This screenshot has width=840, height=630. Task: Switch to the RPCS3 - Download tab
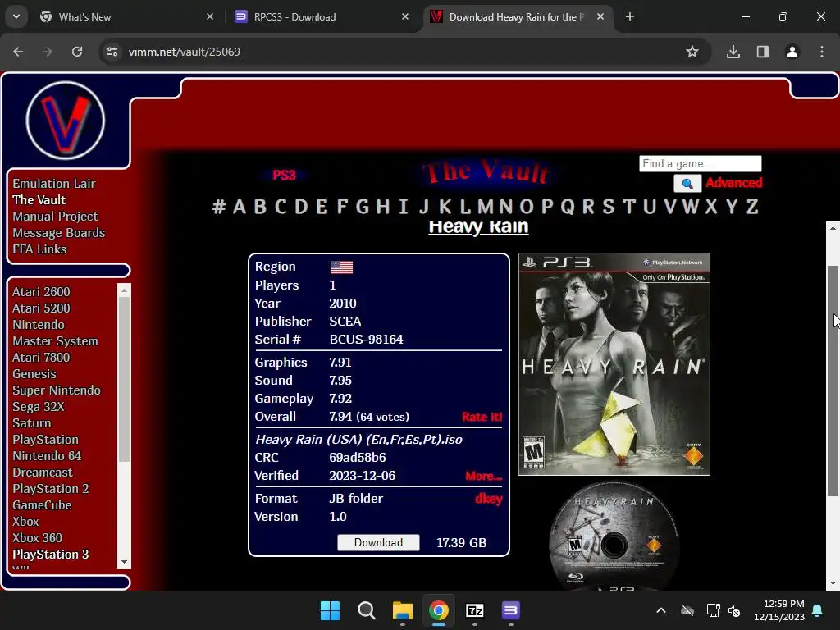click(x=294, y=16)
